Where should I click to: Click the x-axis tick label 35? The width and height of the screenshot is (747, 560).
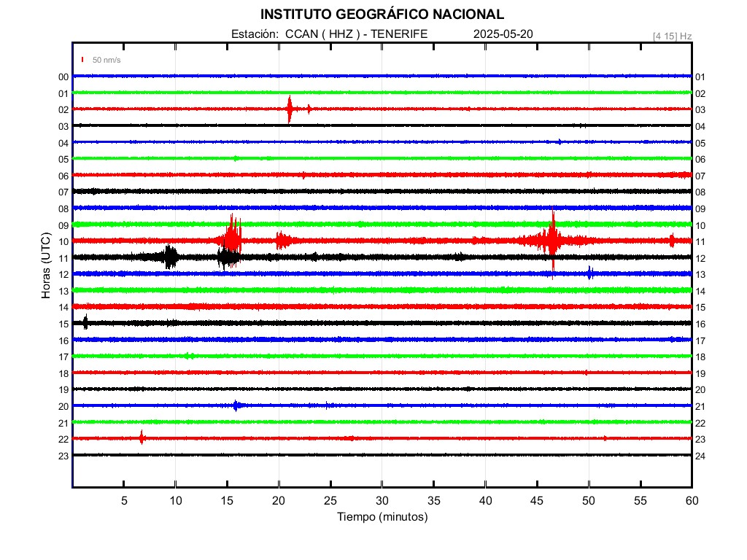tap(433, 500)
